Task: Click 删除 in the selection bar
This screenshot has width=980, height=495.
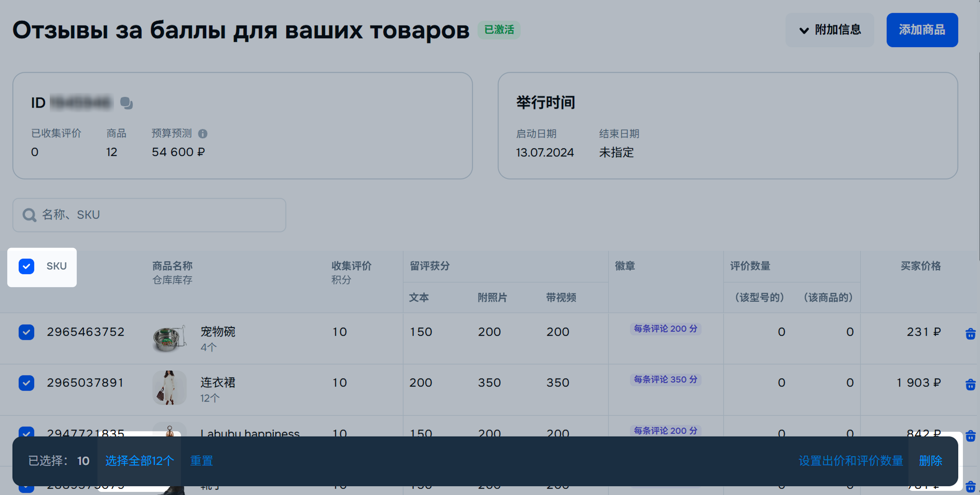Action: (930, 461)
